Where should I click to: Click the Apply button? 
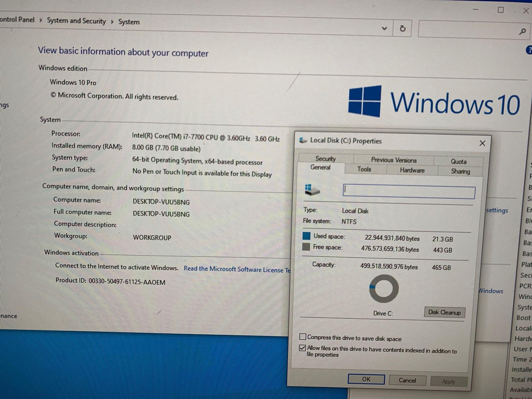point(448,381)
